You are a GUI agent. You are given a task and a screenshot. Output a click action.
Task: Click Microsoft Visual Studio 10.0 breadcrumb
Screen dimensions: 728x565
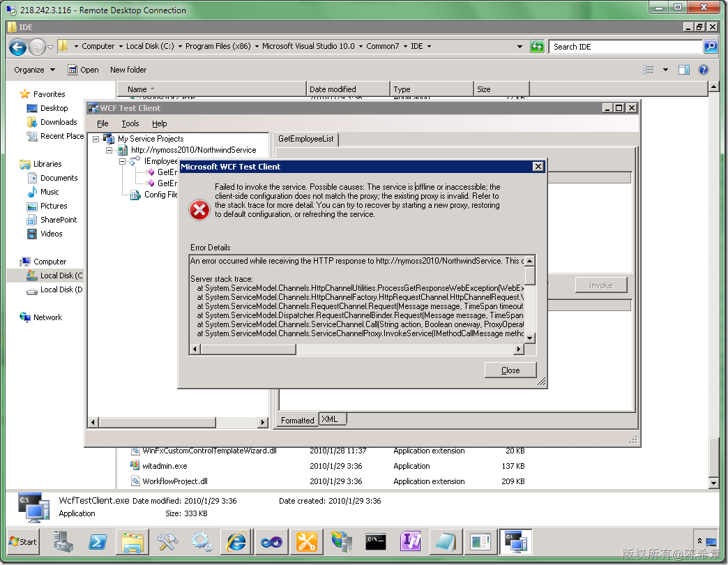pos(308,46)
